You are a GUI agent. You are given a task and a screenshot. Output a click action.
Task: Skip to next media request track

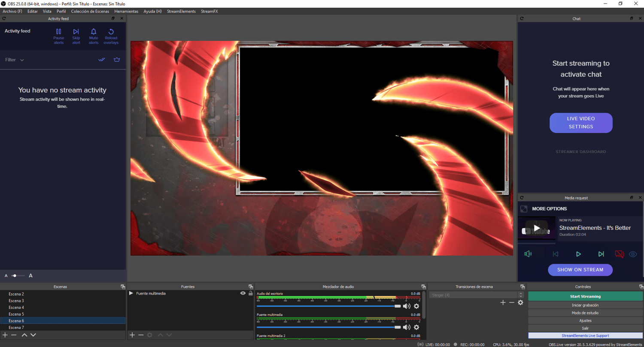(601, 254)
